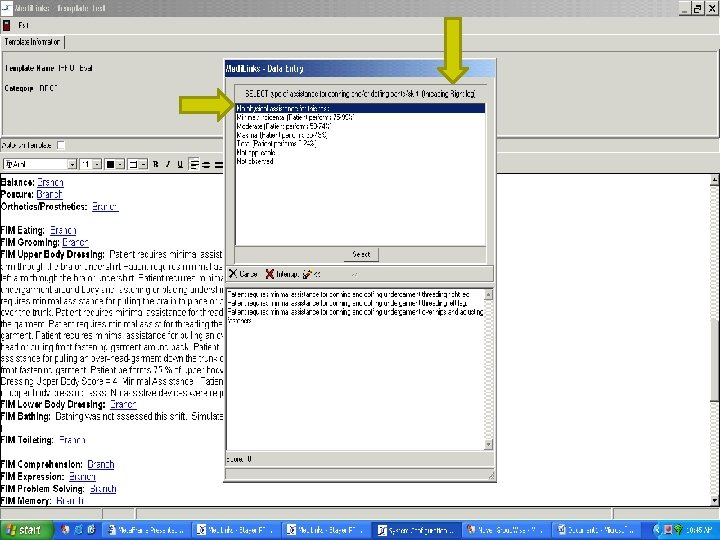Click the red system tray icon
720x540 pixels.
(x=668, y=530)
